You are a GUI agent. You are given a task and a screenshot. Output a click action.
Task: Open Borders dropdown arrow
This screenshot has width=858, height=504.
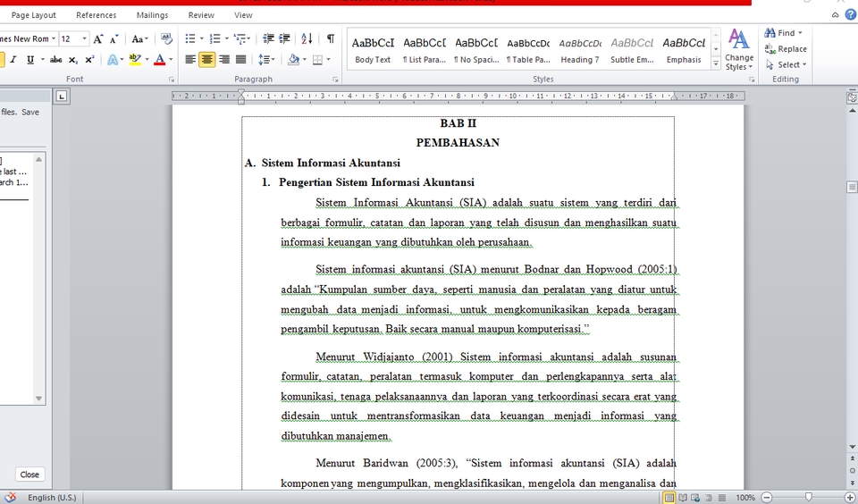[x=328, y=60]
